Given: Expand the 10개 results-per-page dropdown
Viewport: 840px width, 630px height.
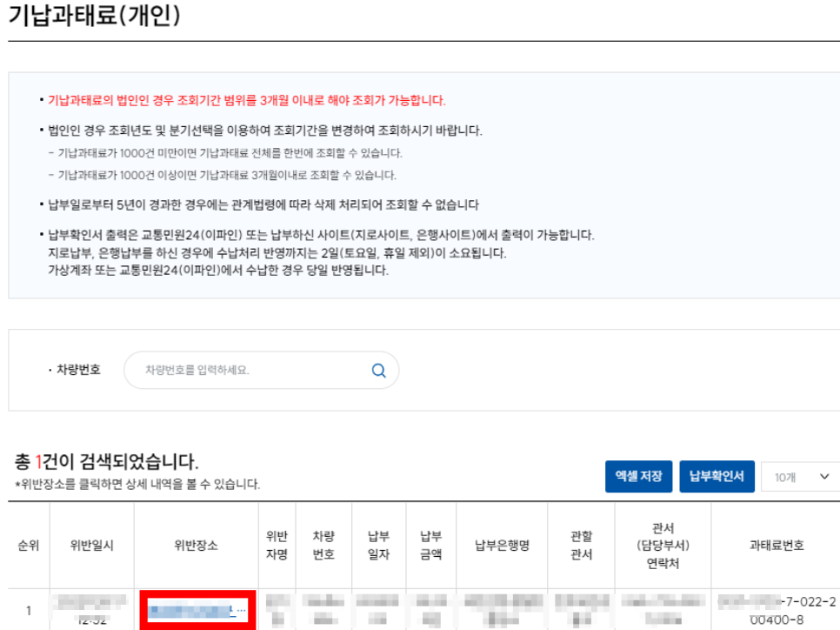Looking at the screenshot, I should click(x=799, y=477).
